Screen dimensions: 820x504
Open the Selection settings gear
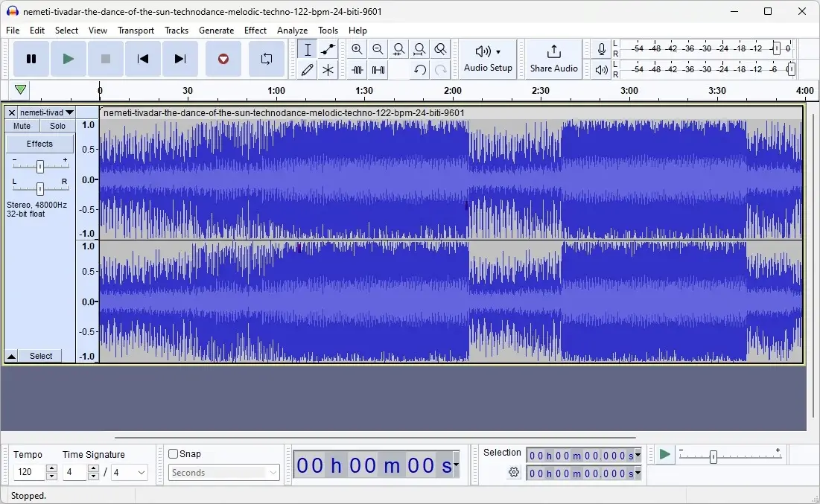pyautogui.click(x=514, y=473)
